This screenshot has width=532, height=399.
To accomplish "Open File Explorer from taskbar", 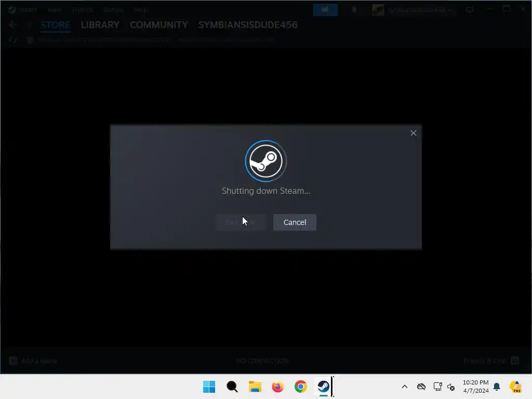I will tap(255, 387).
